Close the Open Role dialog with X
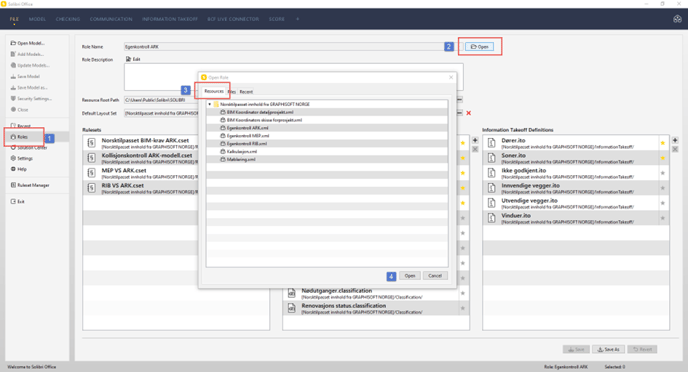Screen dimensions: 688x372 click(x=451, y=77)
